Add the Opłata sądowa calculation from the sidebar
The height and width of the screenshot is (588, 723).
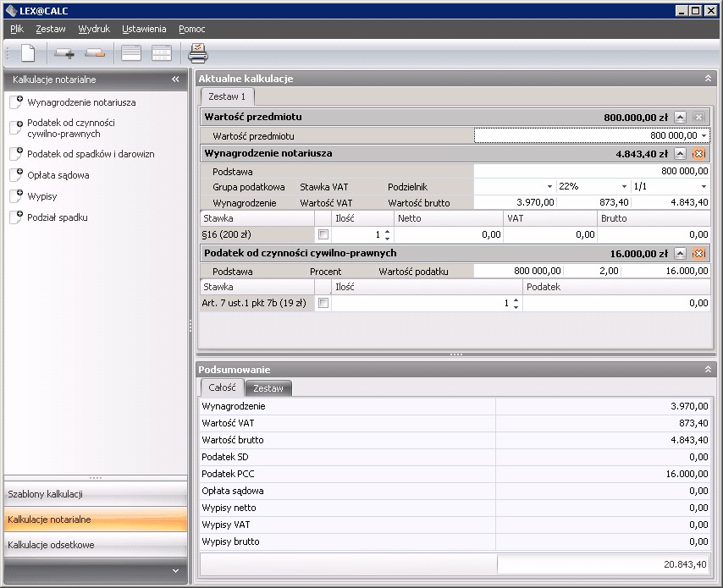(x=58, y=175)
